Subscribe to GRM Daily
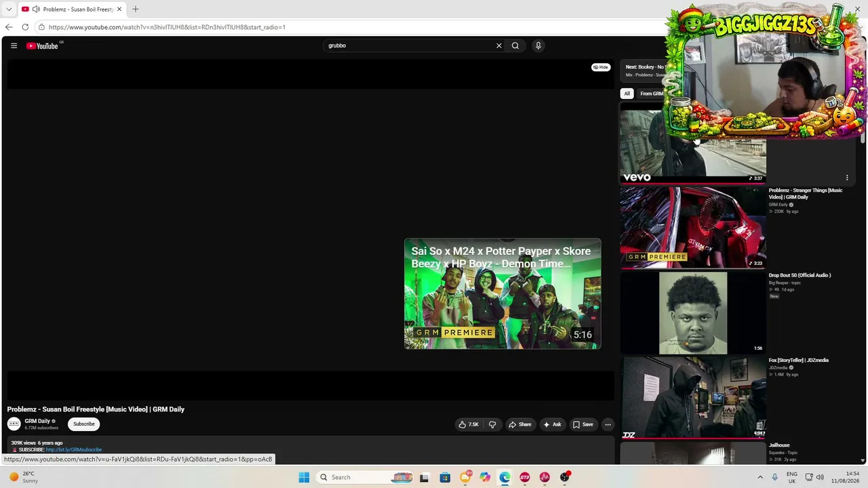Viewport: 868px width, 488px height. tap(84, 424)
